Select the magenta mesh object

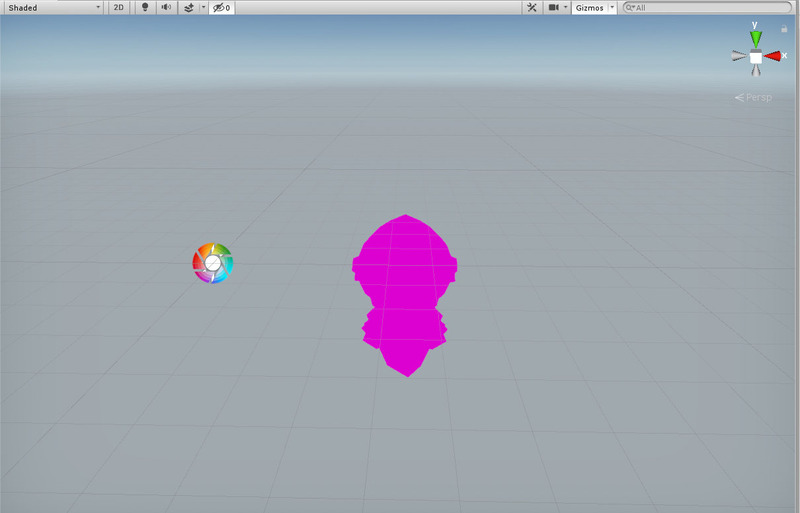click(405, 295)
